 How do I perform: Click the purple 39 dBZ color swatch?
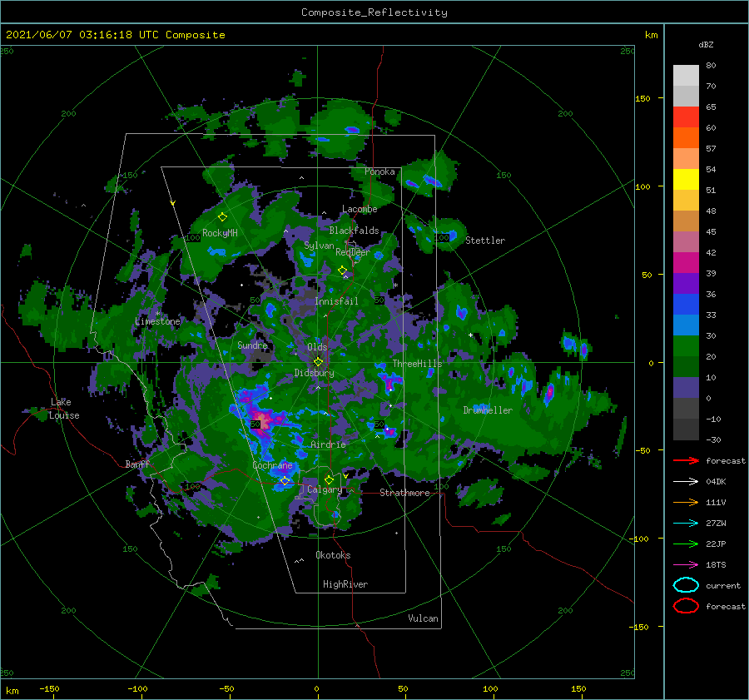coord(686,283)
